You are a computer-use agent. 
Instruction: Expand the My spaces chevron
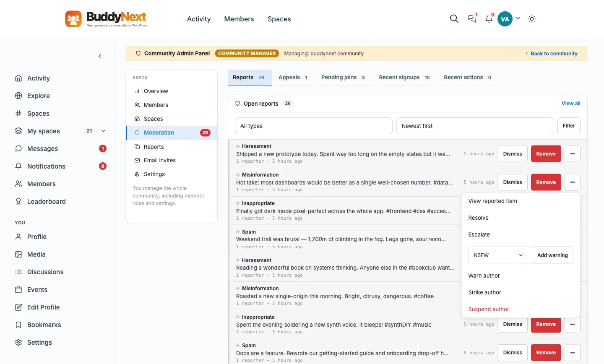103,131
